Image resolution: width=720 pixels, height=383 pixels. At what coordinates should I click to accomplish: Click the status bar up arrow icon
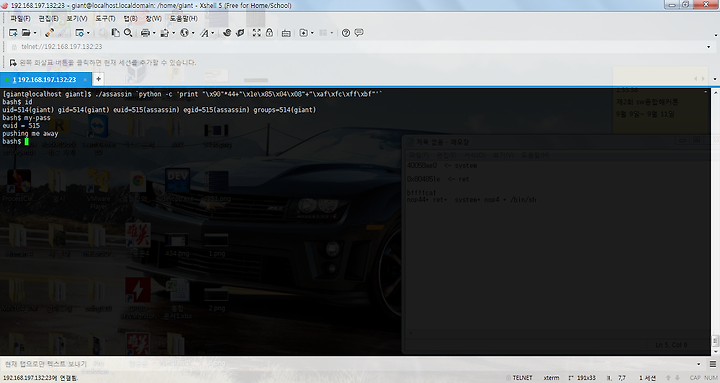click(x=669, y=378)
